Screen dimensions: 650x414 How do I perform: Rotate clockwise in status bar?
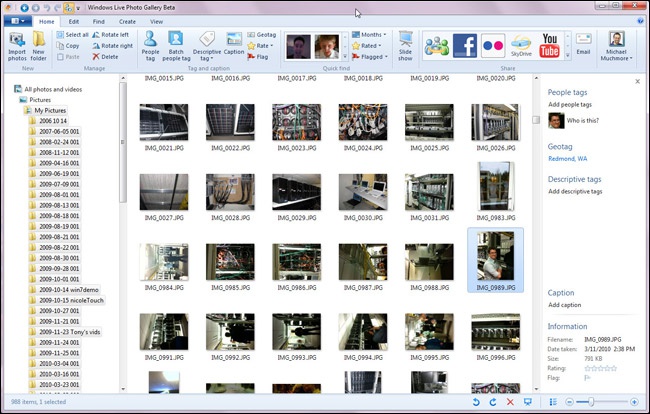[x=493, y=402]
